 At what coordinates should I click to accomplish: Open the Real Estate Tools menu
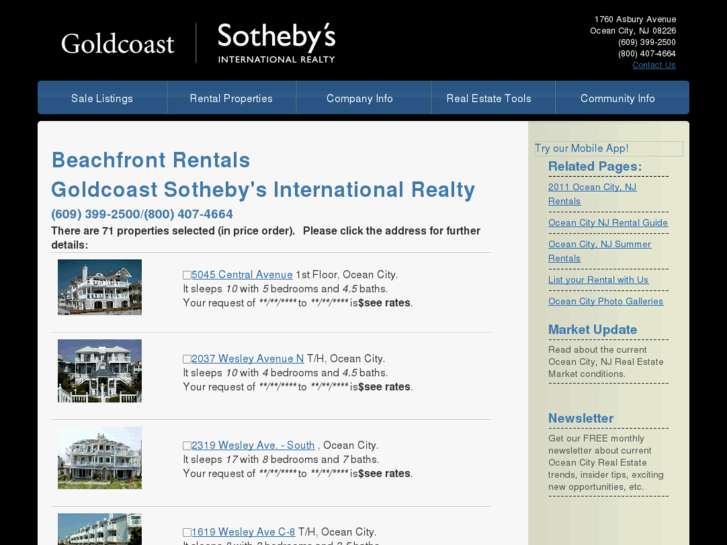pos(489,98)
